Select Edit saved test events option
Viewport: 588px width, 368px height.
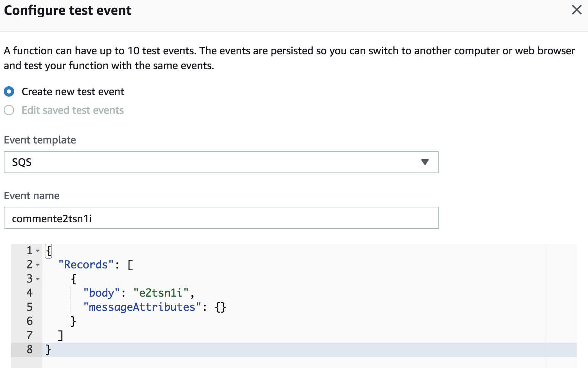[9, 110]
